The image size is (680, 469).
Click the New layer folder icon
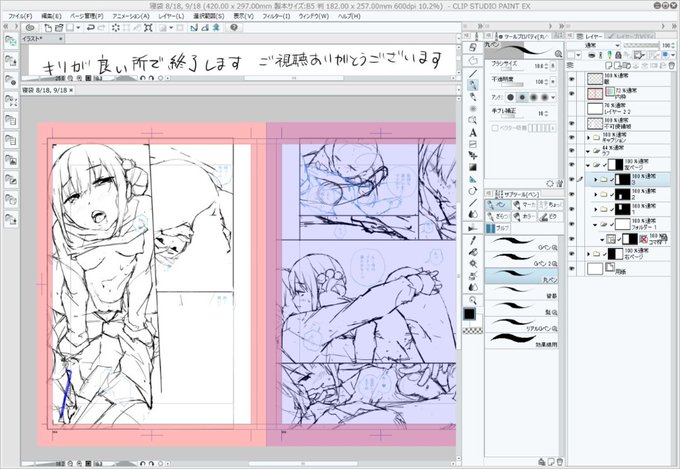click(629, 66)
